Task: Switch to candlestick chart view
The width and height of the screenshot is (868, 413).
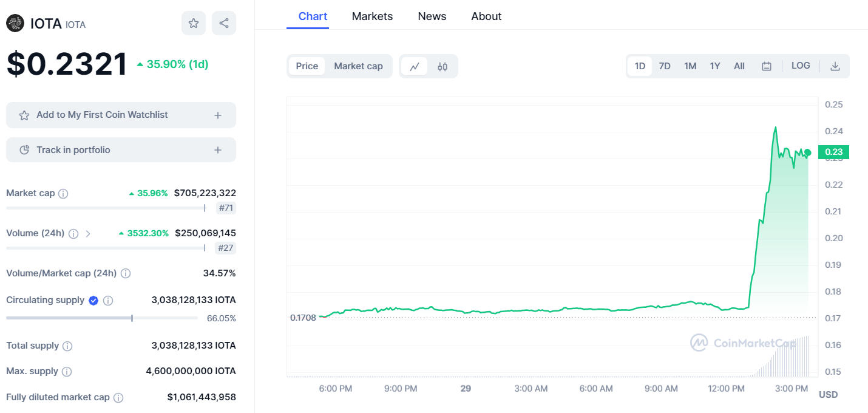Action: pos(442,66)
